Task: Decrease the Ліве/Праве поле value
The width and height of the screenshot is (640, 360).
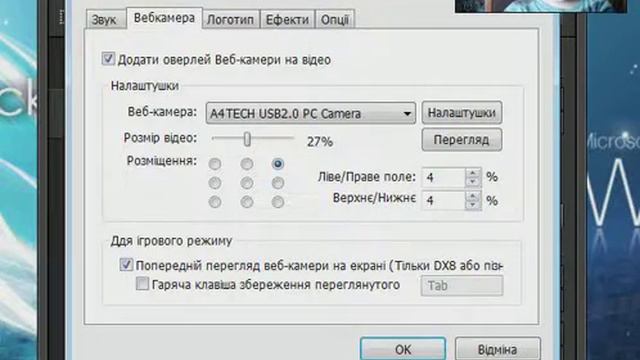Action: click(473, 182)
